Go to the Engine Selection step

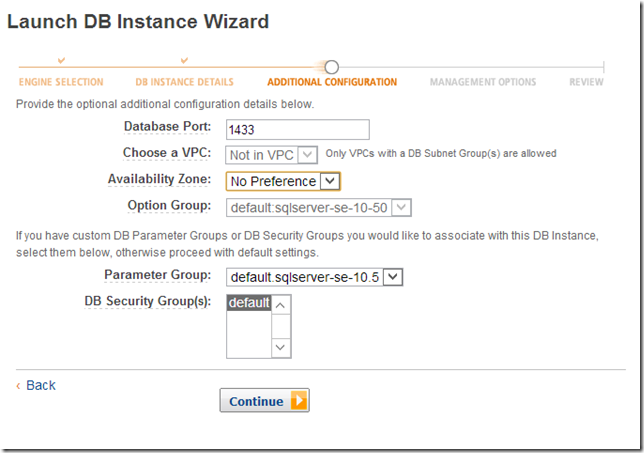pos(61,82)
